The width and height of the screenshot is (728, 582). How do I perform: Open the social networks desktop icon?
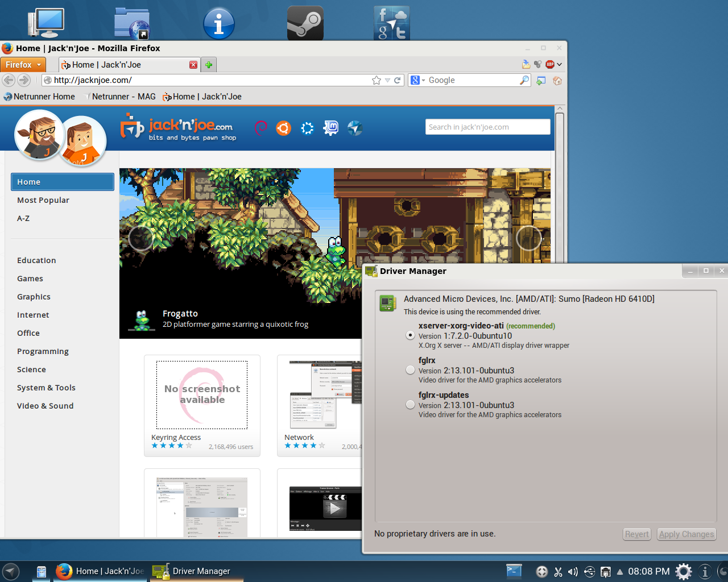click(x=392, y=23)
